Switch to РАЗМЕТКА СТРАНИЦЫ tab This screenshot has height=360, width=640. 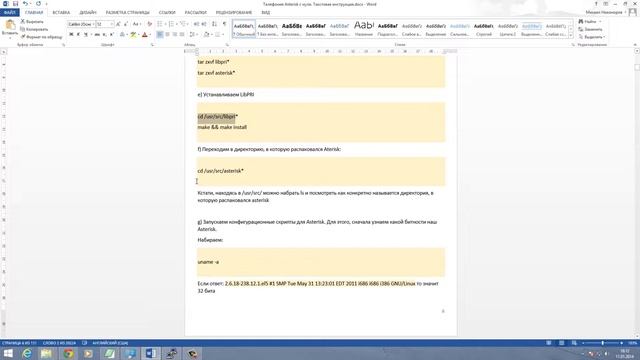tap(127, 13)
